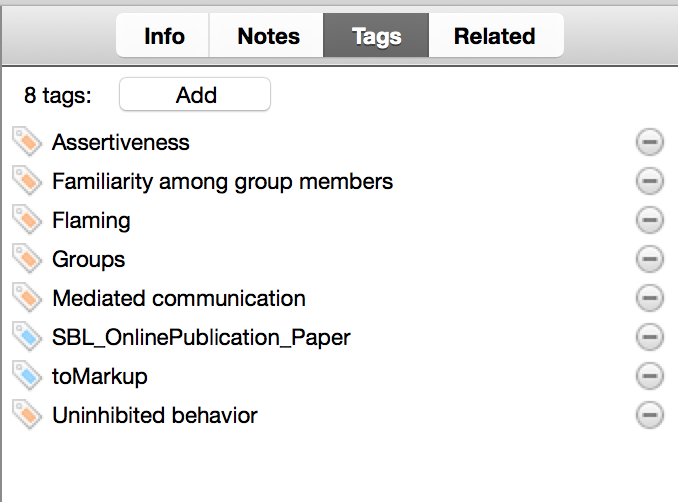Click the orange tag icon beside Assertiveness
Image resolution: width=678 pixels, height=502 pixels.
(27, 142)
